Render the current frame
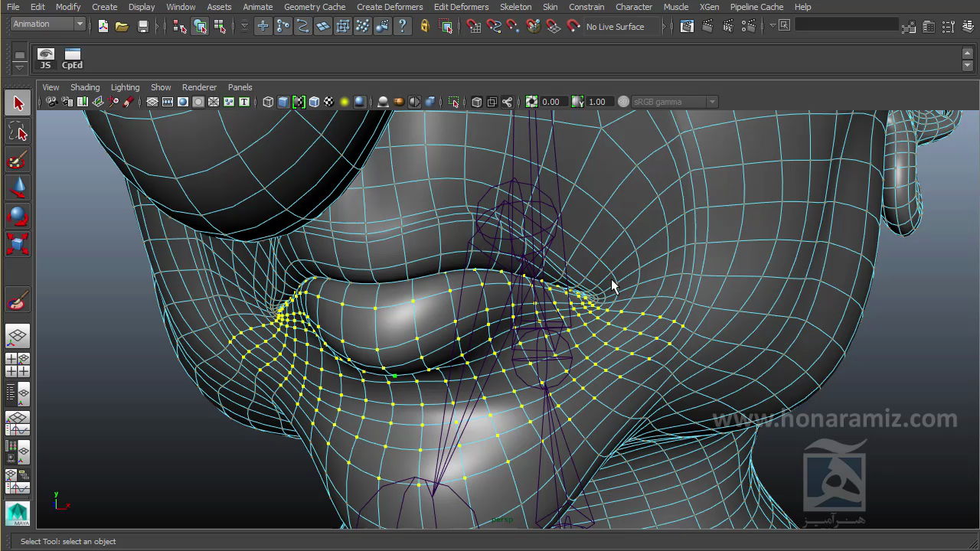This screenshot has height=551, width=980. [708, 27]
